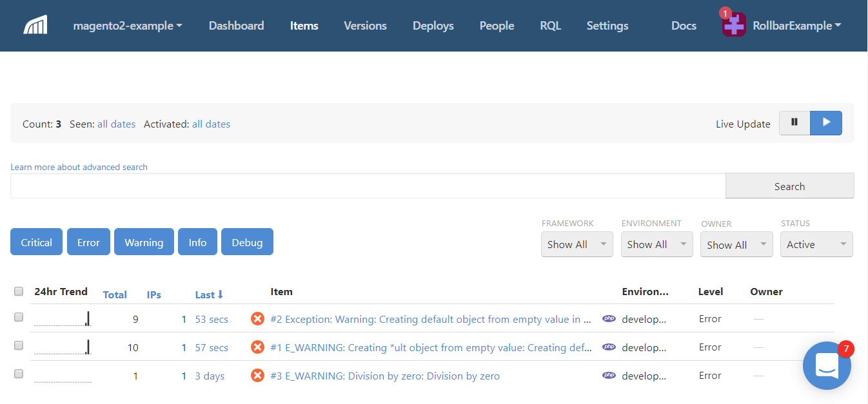The image size is (868, 404).
Task: Open the chat support bubble
Action: 827,365
